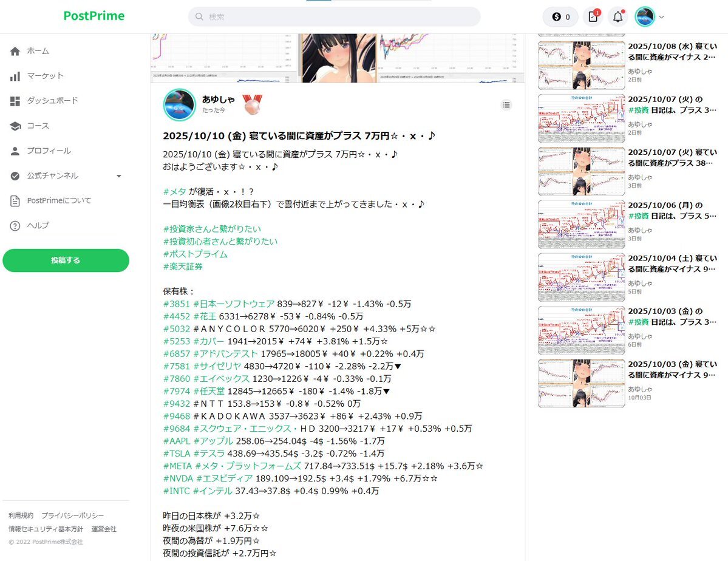This screenshot has width=728, height=561.
Task: Open the プライバシーポリシー link
Action: 72,515
